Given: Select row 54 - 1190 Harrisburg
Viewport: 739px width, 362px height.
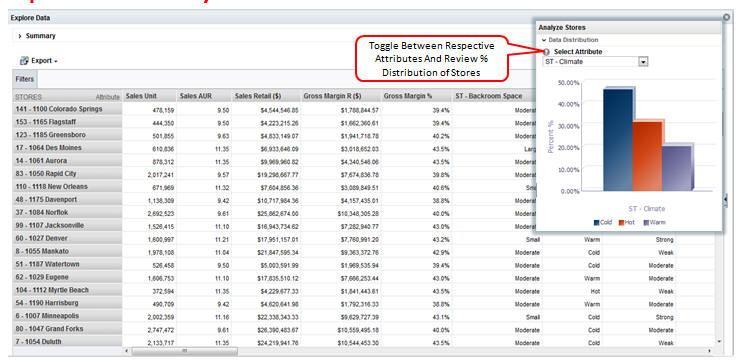Looking at the screenshot, I should click(x=67, y=303).
